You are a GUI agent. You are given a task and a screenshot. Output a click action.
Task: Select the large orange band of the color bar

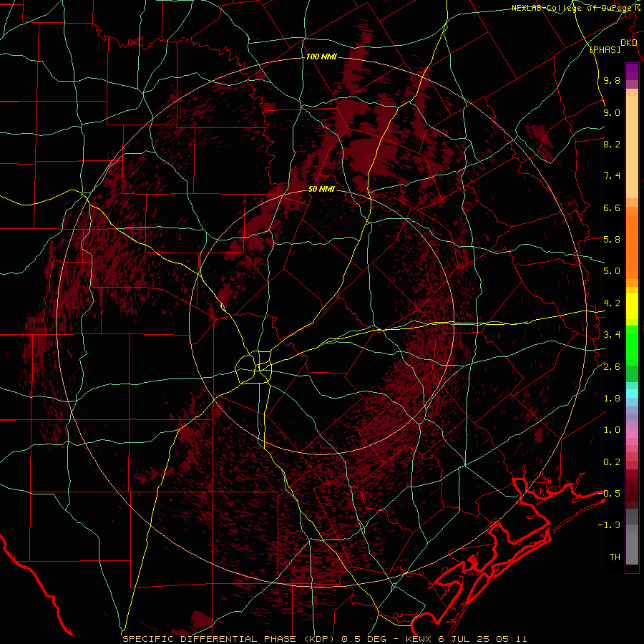(x=632, y=248)
